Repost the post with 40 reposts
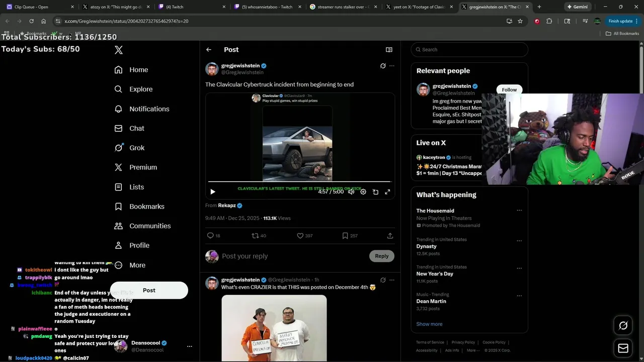644x362 pixels. coord(259,235)
